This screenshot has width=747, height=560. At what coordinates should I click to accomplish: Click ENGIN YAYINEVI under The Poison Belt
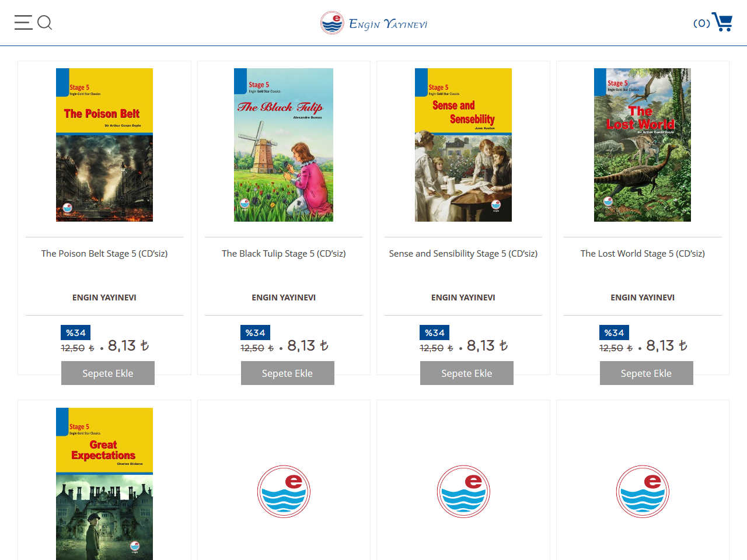(104, 297)
